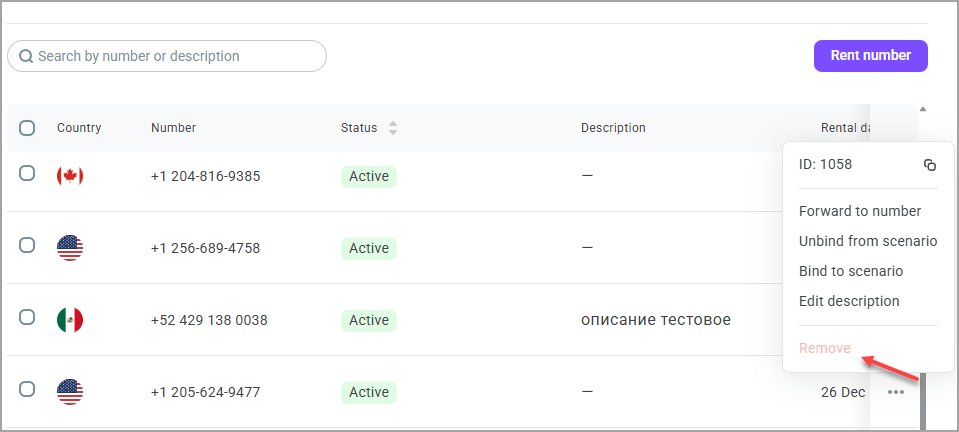Image resolution: width=959 pixels, height=432 pixels.
Task: Choose Forward to number in menu
Action: [x=860, y=211]
